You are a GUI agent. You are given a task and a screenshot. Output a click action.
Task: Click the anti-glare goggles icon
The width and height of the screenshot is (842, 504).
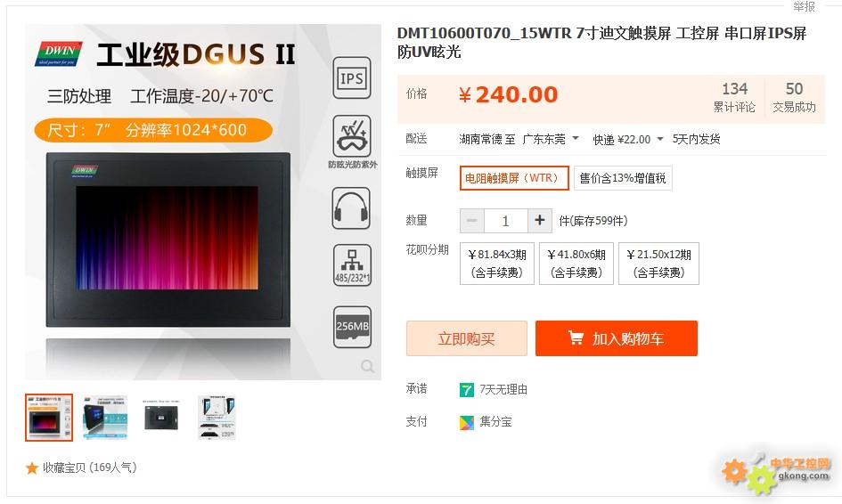pos(352,136)
